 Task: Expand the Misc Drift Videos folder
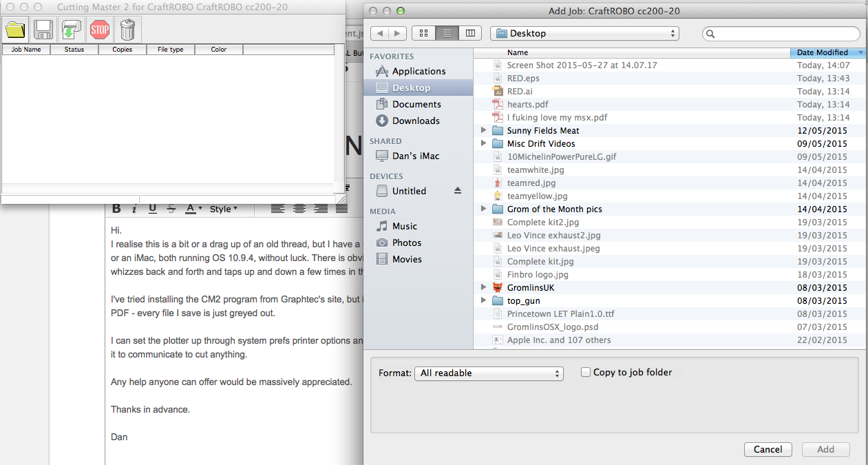(485, 143)
